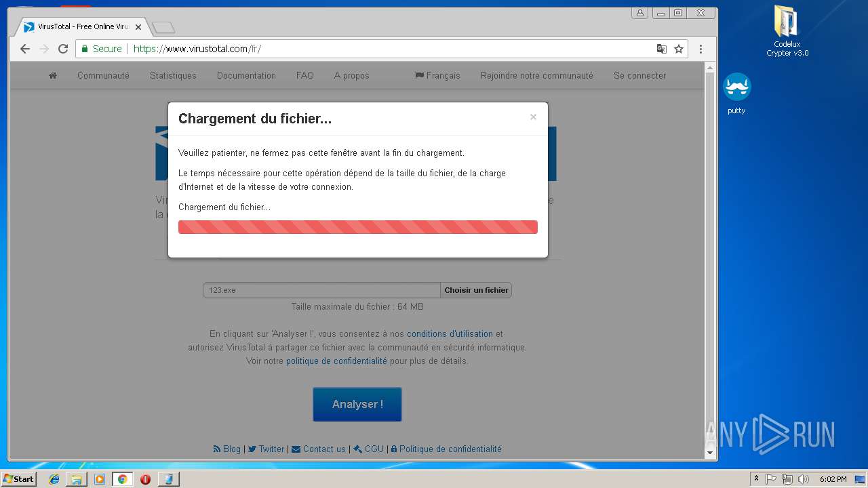Click the page scrollbar up arrow
Viewport: 868px width, 488px height.
click(711, 68)
